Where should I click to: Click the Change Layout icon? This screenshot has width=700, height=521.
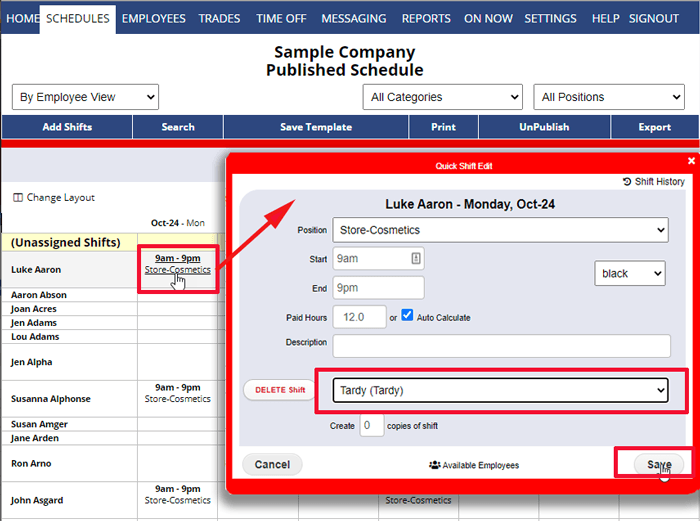(17, 198)
